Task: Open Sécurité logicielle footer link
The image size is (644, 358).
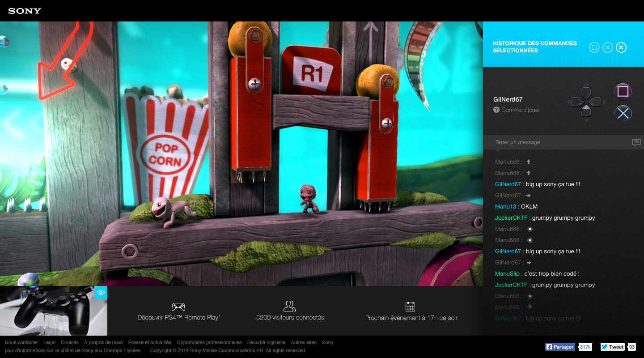Action: point(266,342)
